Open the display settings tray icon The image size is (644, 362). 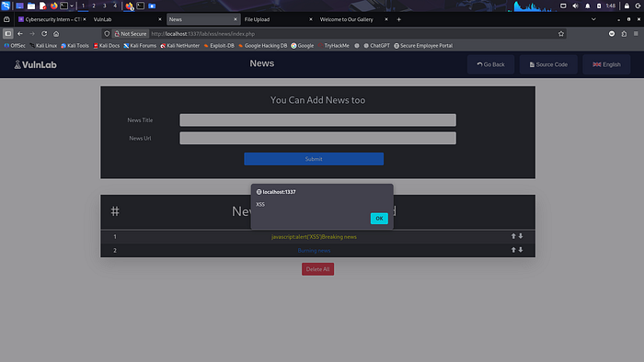(563, 6)
